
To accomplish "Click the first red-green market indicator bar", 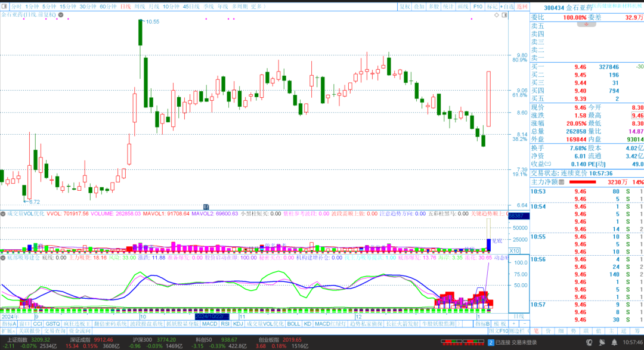I will tap(451, 342).
